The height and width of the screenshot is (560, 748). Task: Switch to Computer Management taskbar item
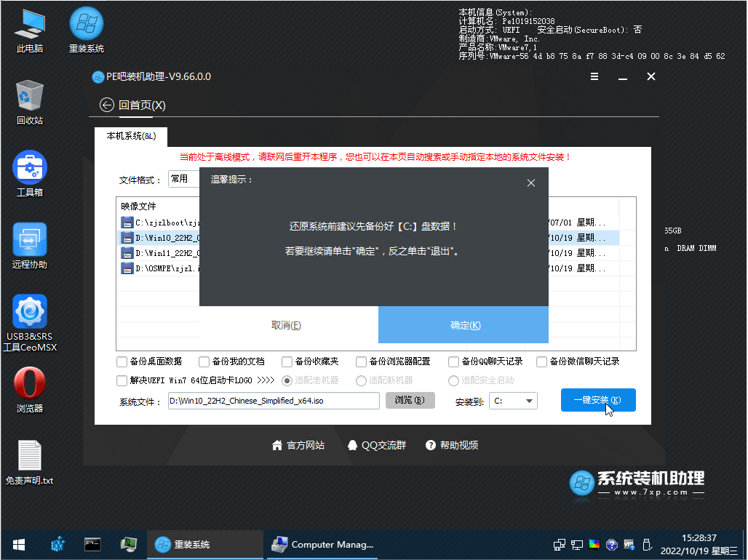pyautogui.click(x=322, y=544)
